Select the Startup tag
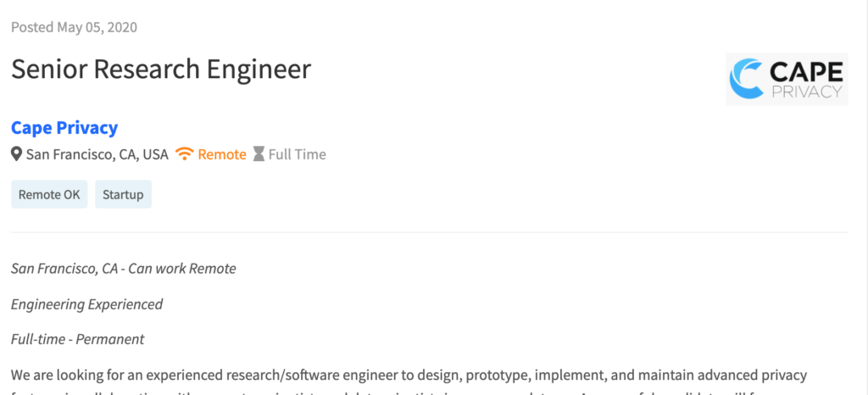The image size is (868, 395). click(123, 194)
